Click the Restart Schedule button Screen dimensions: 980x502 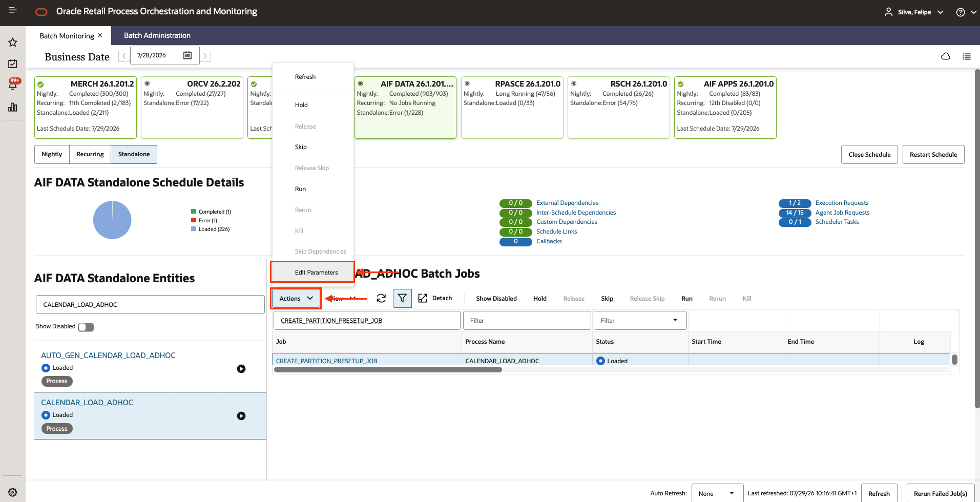(x=933, y=155)
